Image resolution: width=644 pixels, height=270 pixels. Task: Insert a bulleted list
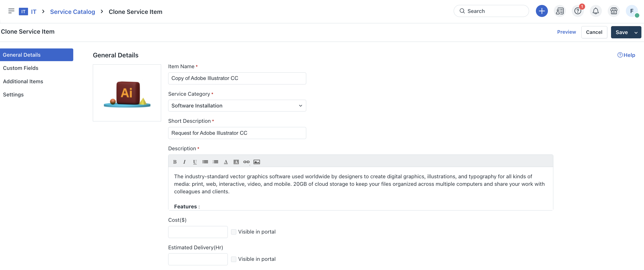pyautogui.click(x=205, y=162)
